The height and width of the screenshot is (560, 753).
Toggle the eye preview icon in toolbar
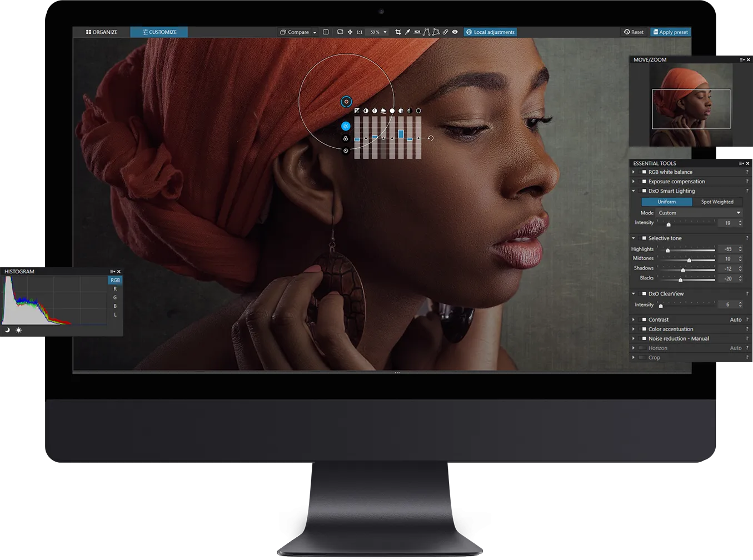pyautogui.click(x=455, y=32)
